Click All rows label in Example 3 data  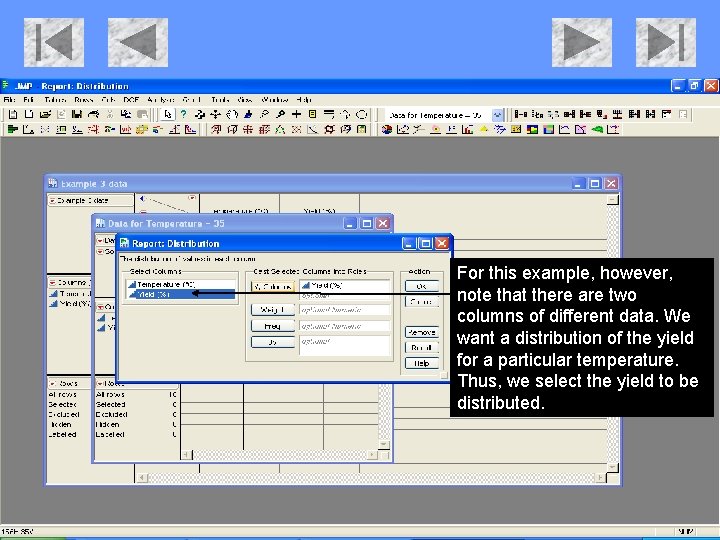[62, 394]
